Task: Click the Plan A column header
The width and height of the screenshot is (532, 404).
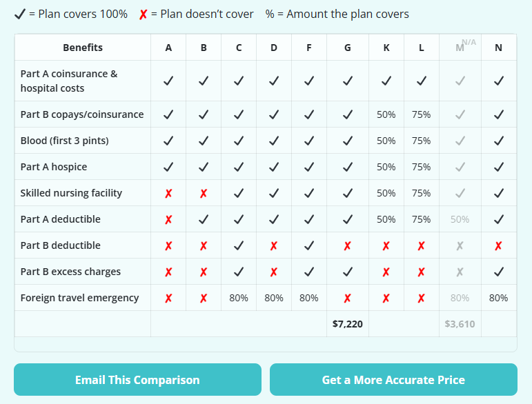Action: tap(168, 48)
